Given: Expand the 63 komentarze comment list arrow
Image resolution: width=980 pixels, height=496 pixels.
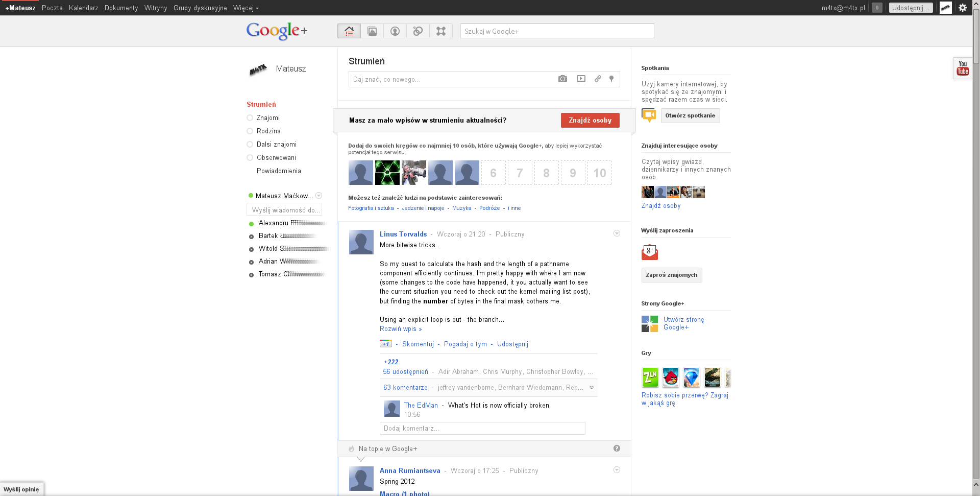Looking at the screenshot, I should click(592, 387).
